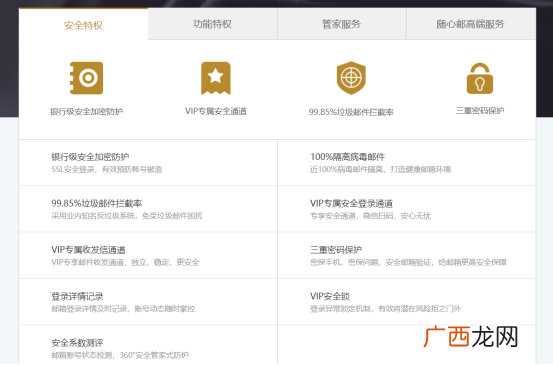Click the 99.85%垃圾邮件拦截率 label under the shield icon
Screen dimensions: 553x365
[351, 112]
